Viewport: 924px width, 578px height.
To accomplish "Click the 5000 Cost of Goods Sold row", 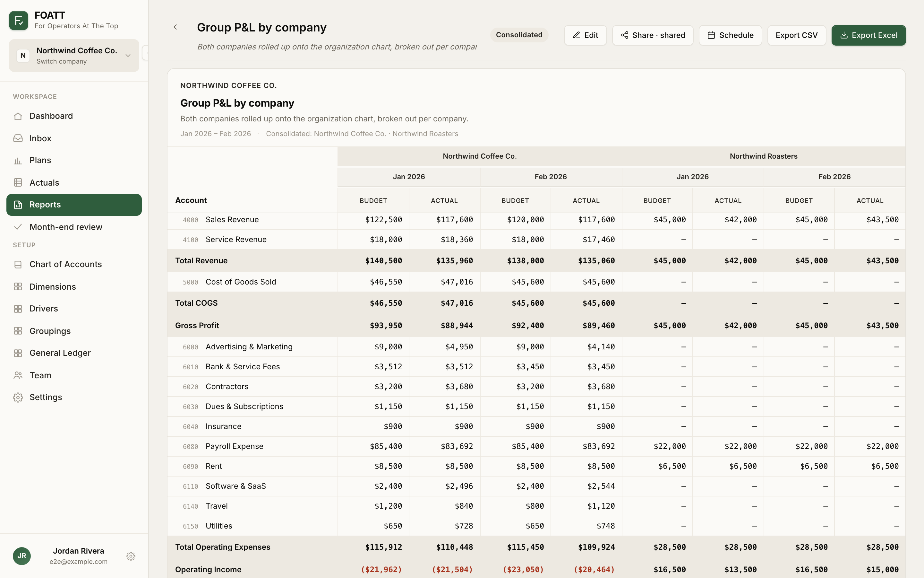I will (x=536, y=282).
